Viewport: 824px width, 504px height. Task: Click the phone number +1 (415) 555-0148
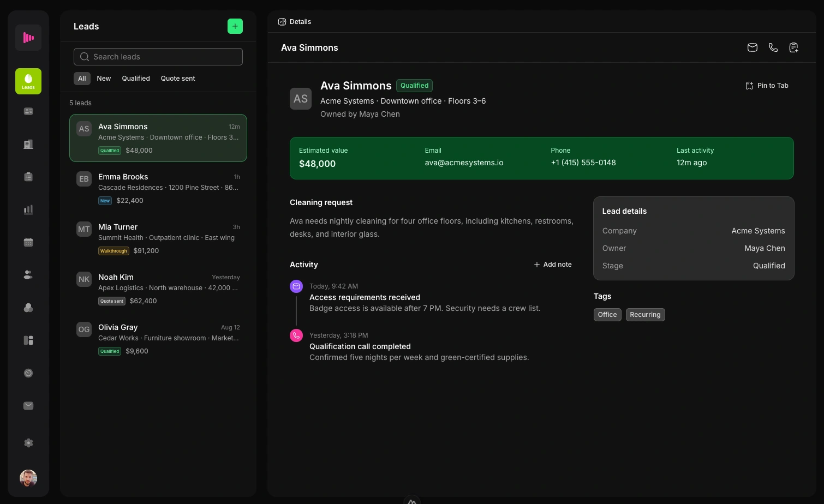(x=583, y=163)
